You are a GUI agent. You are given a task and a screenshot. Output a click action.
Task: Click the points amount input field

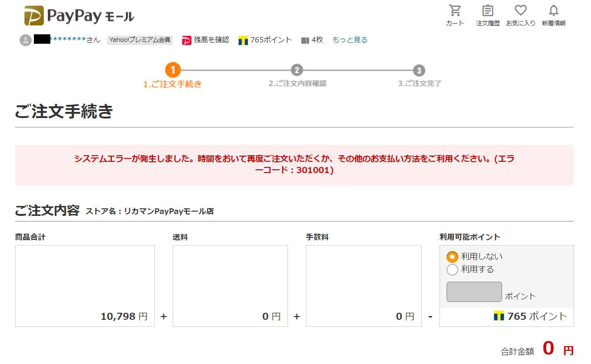474,292
